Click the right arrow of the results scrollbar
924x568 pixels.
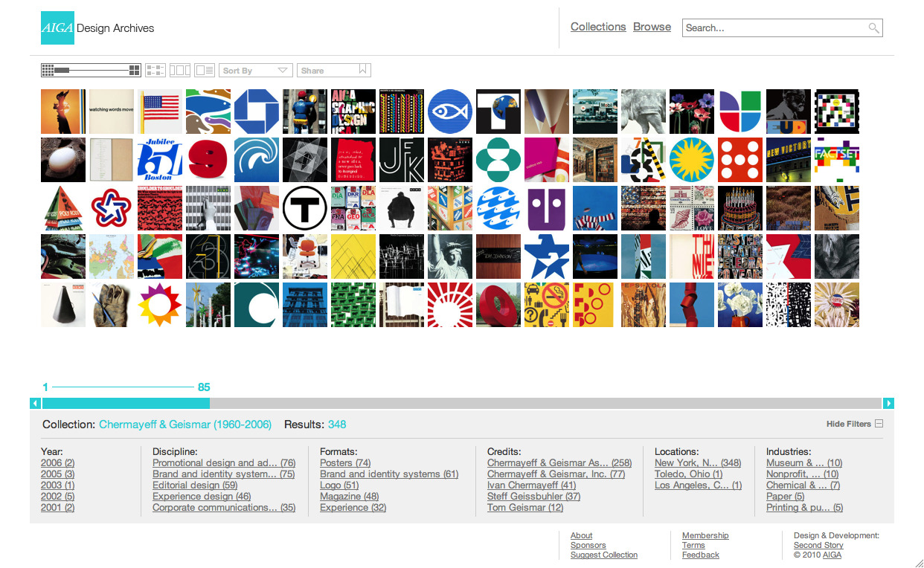click(x=888, y=403)
